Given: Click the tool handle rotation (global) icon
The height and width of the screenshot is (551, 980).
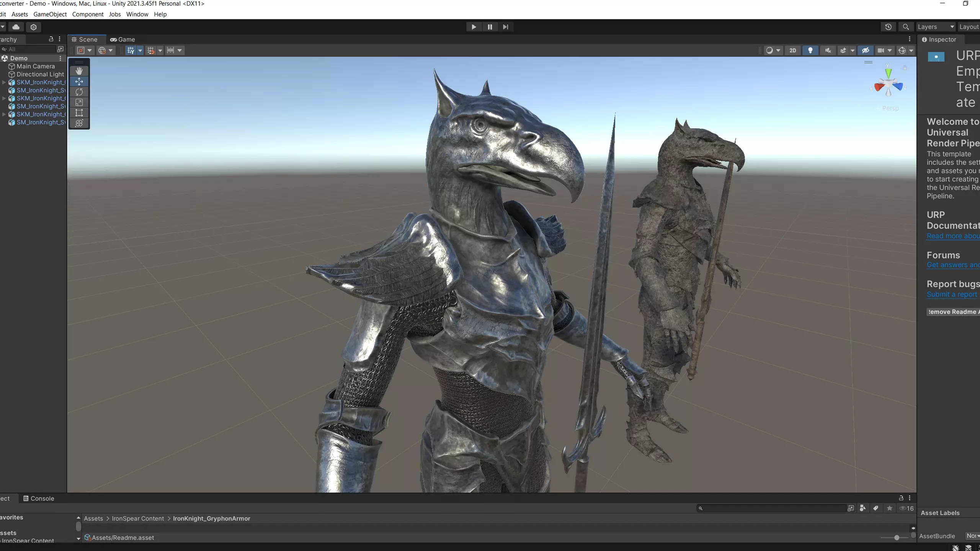Looking at the screenshot, I should click(x=102, y=51).
